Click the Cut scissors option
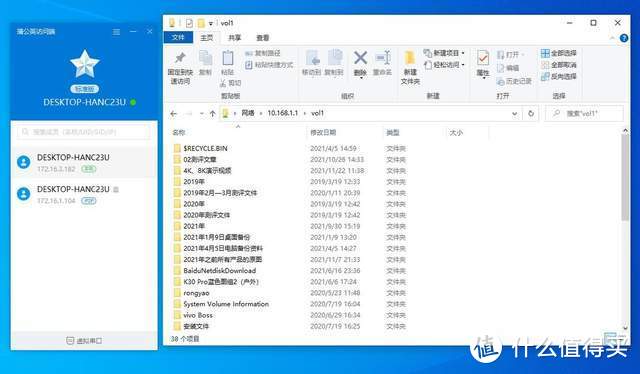The image size is (640, 374). click(231, 83)
